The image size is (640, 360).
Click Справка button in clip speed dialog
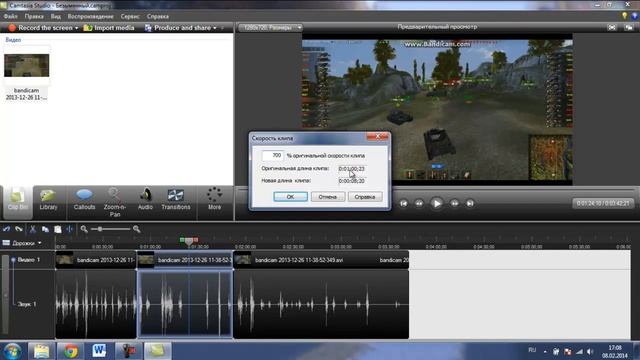pyautogui.click(x=365, y=197)
